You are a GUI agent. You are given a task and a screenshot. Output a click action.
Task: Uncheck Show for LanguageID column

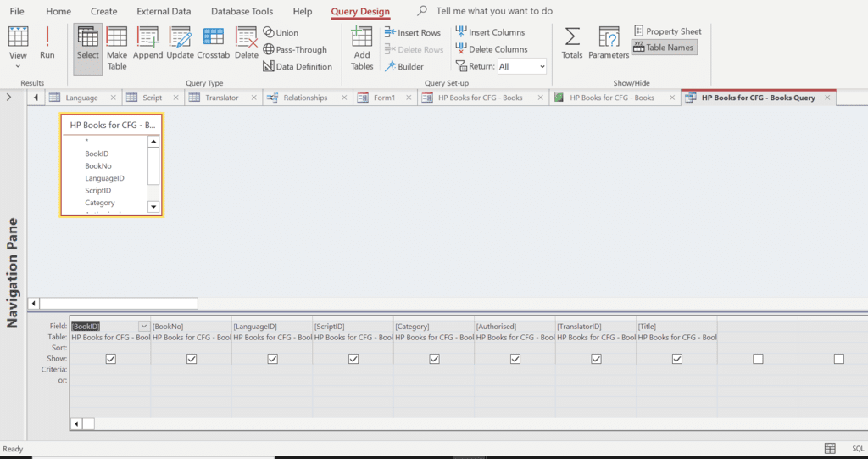pyautogui.click(x=272, y=359)
